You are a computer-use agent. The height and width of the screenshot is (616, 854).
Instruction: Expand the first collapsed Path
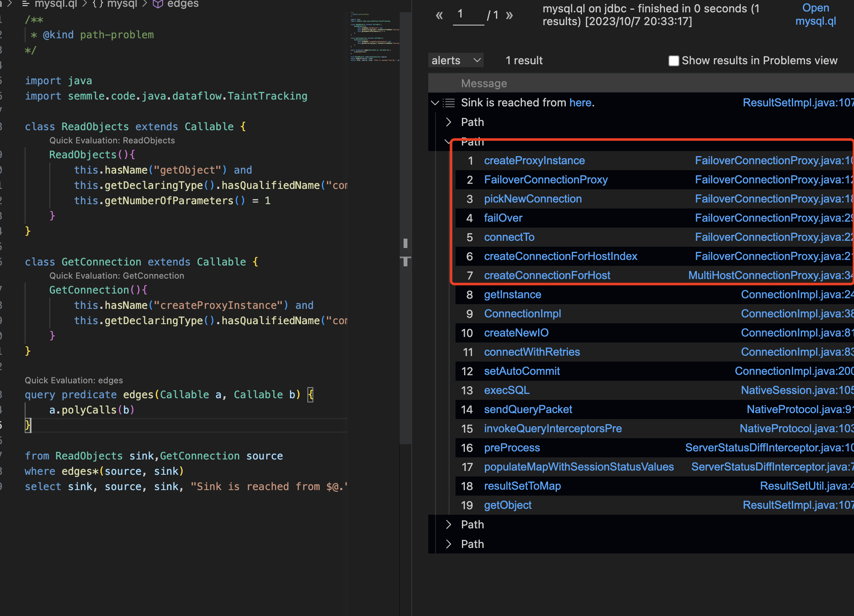[x=448, y=122]
